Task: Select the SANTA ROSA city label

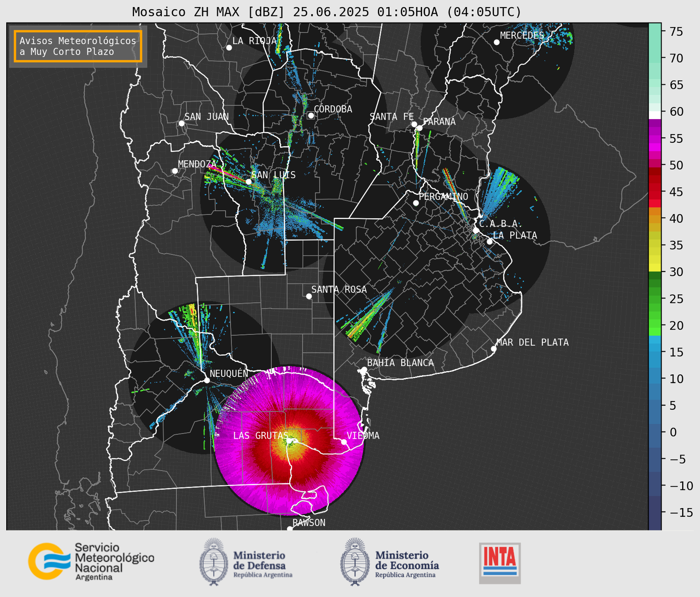Action: (339, 289)
